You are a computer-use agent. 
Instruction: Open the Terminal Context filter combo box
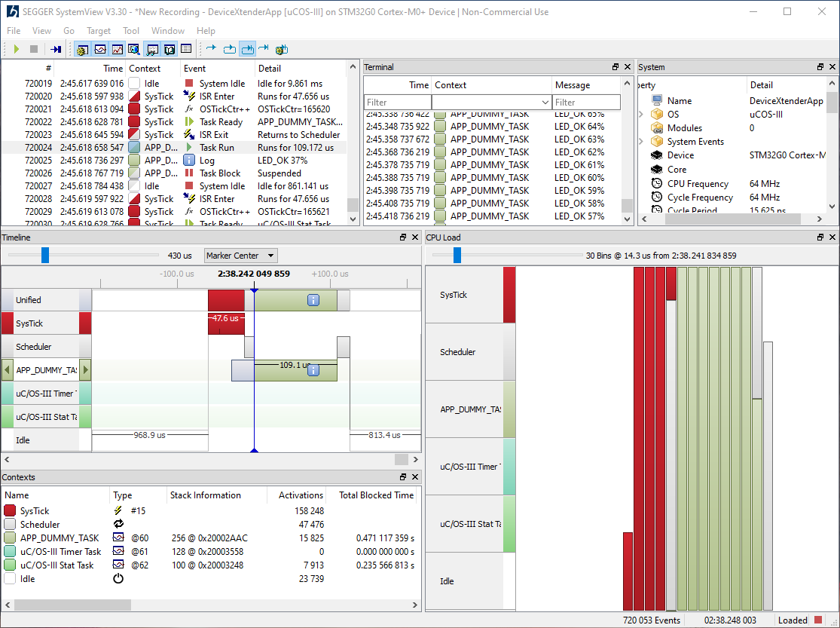point(492,102)
